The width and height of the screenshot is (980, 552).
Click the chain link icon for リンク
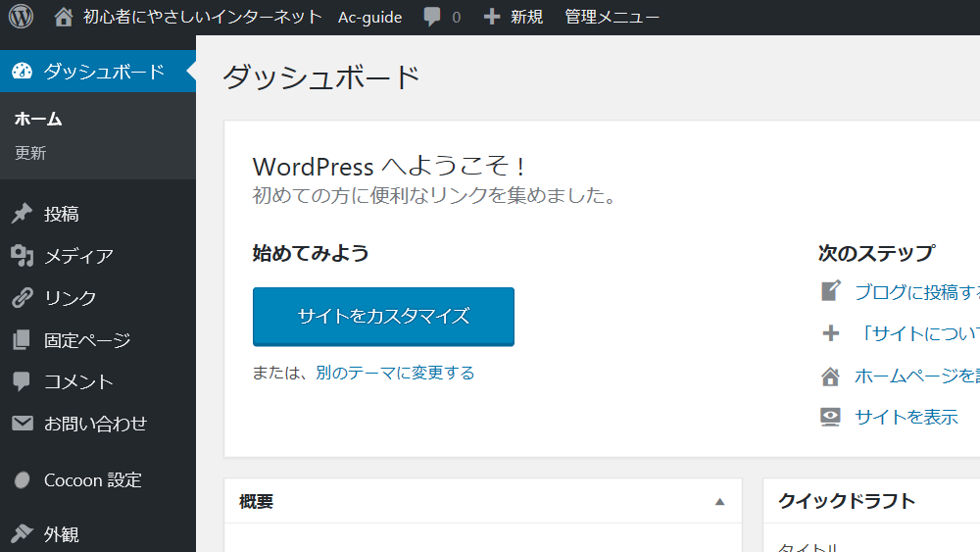point(22,297)
